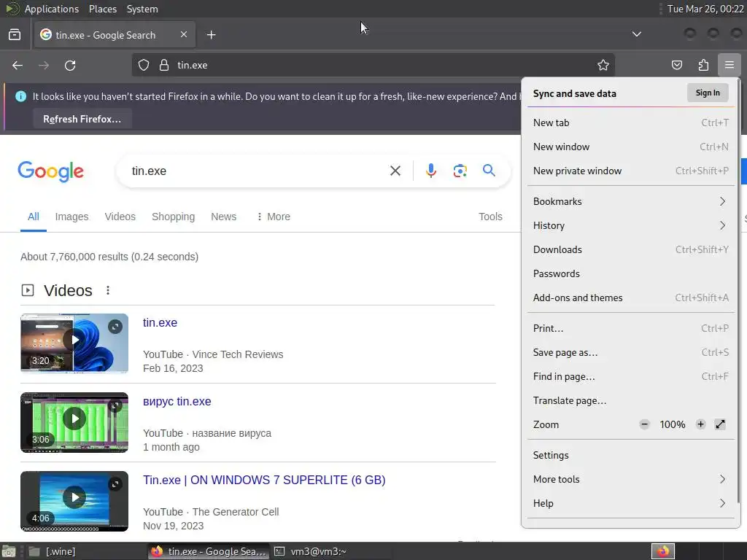Image resolution: width=747 pixels, height=560 pixels.
Task: Choose New window in menu
Action: coord(631,147)
